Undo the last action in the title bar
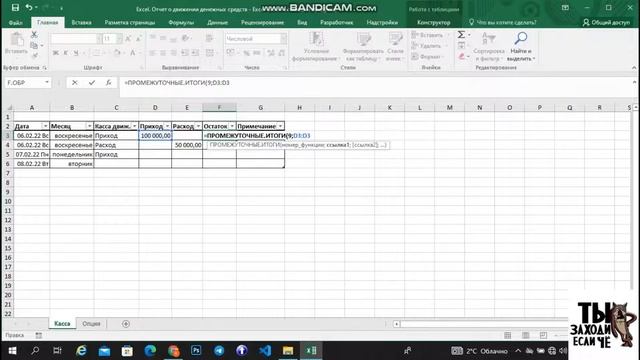Screen dimensions: 640x360 29,7
